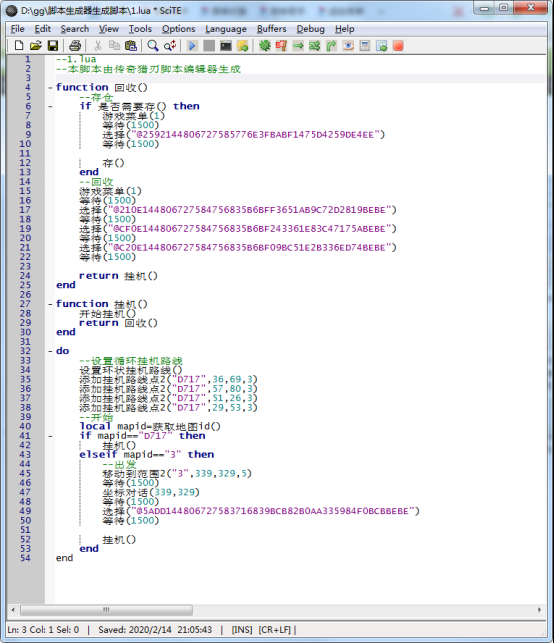The width and height of the screenshot is (554, 643).
Task: Click the horizontal scrollbar thumb
Action: tap(107, 610)
